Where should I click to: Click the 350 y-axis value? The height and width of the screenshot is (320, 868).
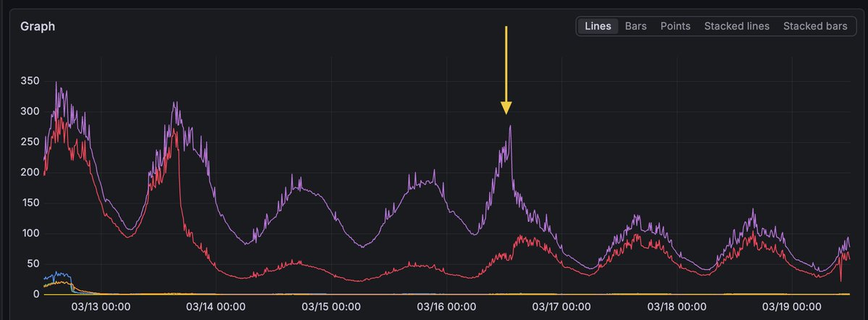coord(29,80)
